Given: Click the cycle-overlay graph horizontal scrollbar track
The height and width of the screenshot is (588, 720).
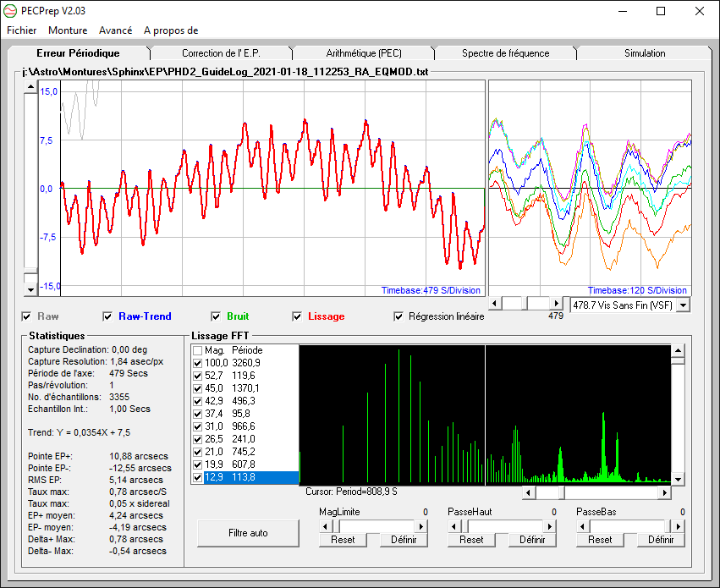Looking at the screenshot, I should [525, 304].
